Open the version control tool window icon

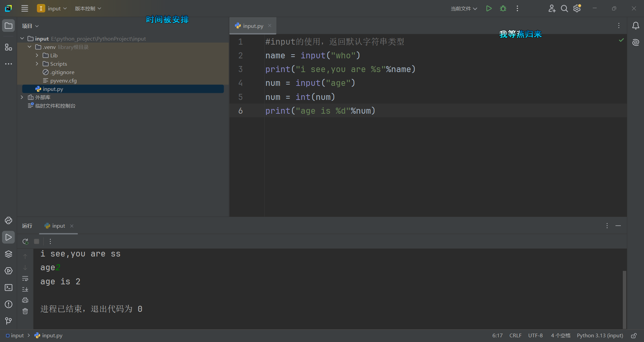8,321
